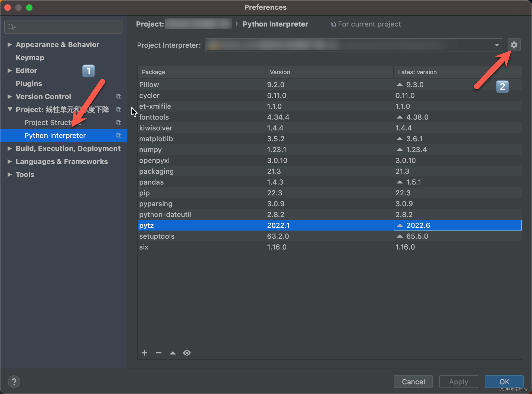The height and width of the screenshot is (394, 532).
Task: Confirm with the OK button
Action: (504, 382)
